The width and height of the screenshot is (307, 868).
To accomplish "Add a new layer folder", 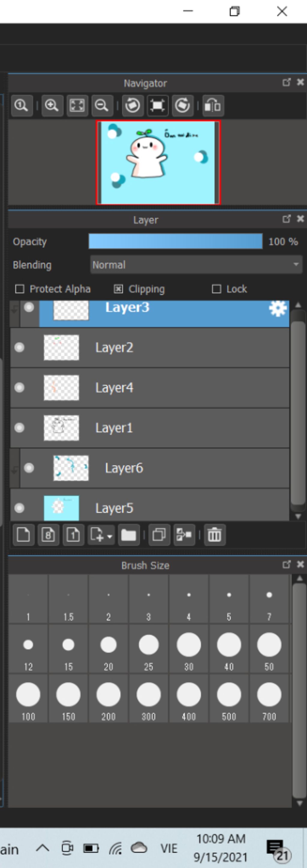I will tap(128, 535).
